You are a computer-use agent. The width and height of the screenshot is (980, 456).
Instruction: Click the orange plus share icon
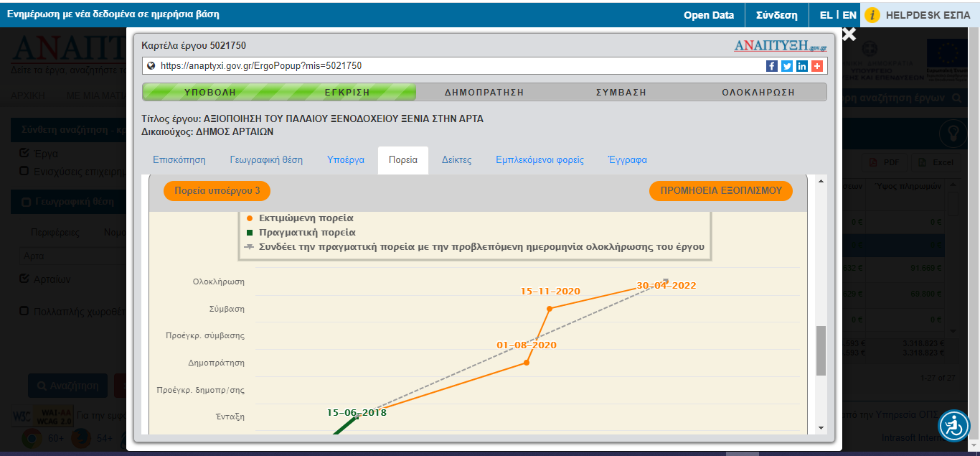pyautogui.click(x=816, y=66)
